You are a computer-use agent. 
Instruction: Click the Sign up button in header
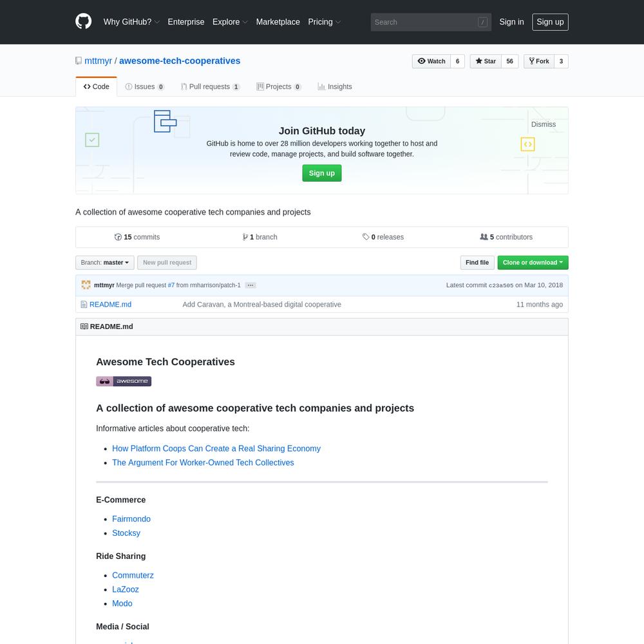(550, 22)
